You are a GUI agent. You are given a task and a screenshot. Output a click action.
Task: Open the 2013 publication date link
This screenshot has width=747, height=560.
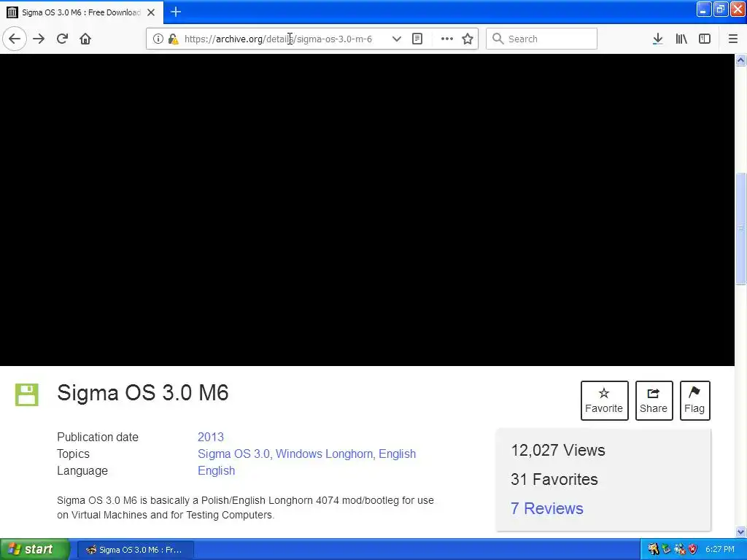[211, 437]
